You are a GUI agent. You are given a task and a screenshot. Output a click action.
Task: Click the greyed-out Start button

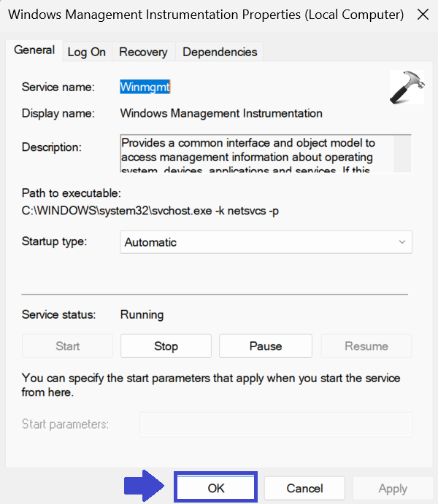pyautogui.click(x=68, y=346)
